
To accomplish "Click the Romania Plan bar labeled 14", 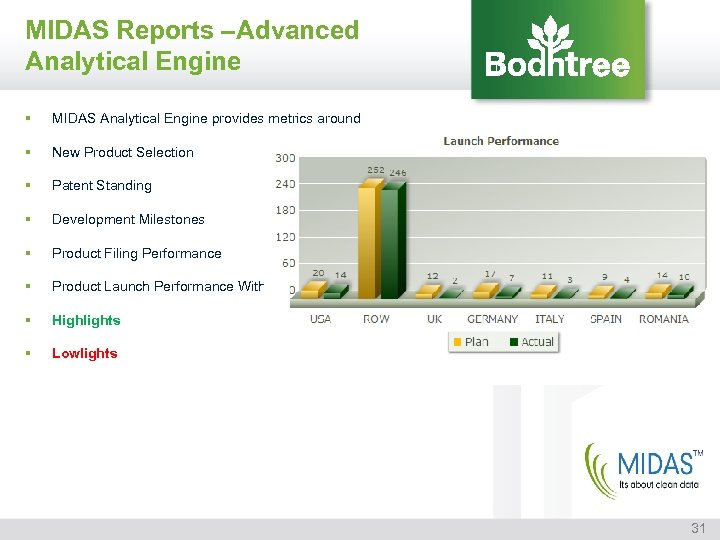I will tap(658, 292).
